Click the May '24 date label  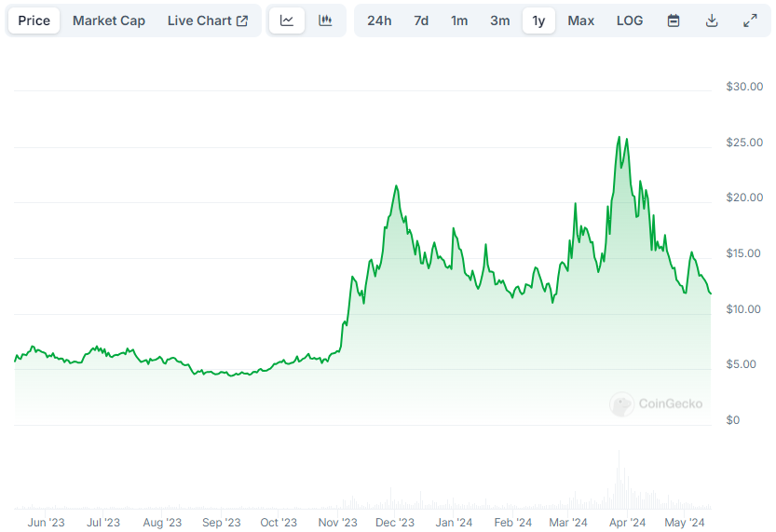click(x=685, y=523)
